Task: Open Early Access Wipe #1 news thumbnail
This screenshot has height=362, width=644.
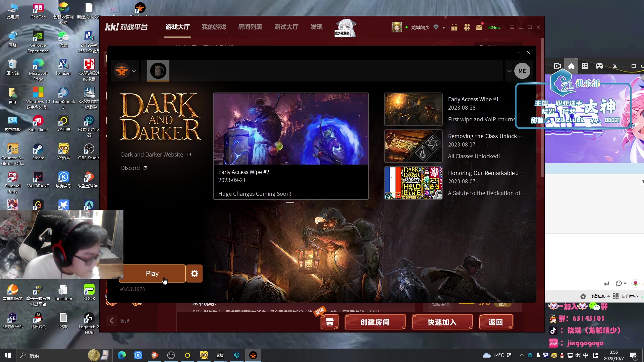Action: tap(413, 109)
